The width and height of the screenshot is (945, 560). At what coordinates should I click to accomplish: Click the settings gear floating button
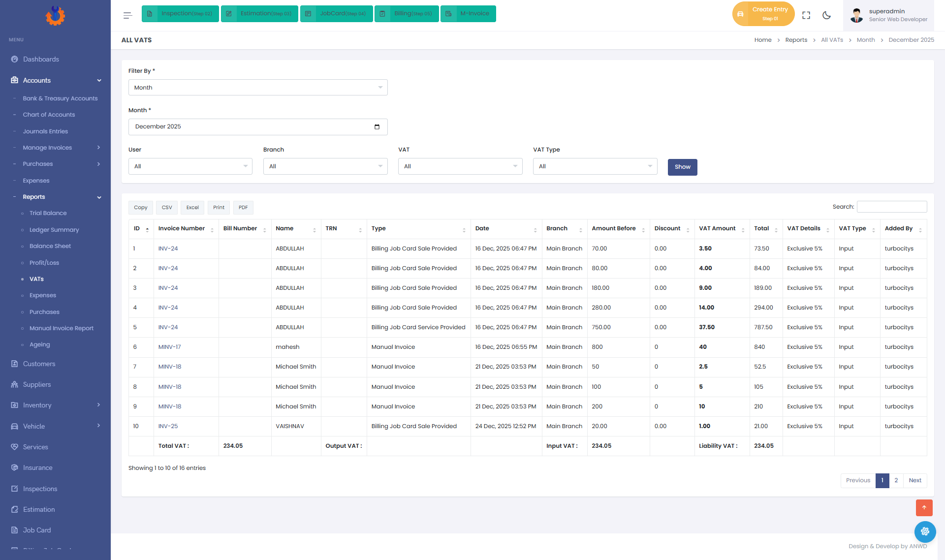(x=925, y=531)
